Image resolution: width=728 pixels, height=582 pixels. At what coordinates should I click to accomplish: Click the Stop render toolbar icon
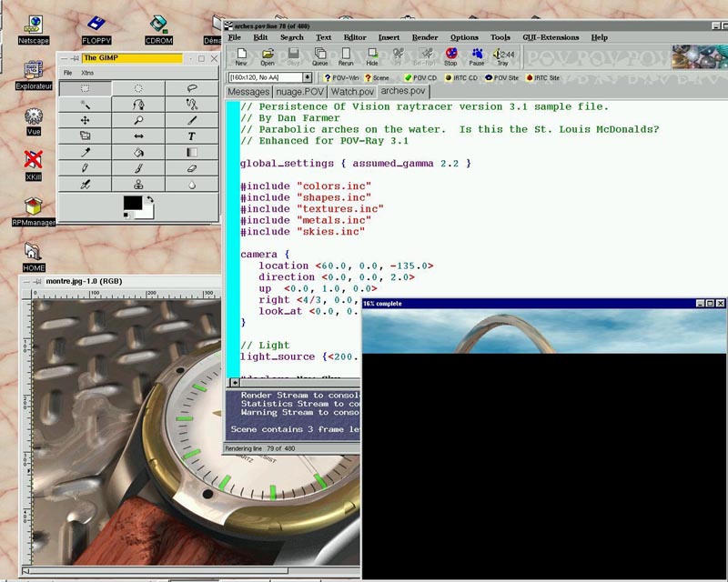[450, 57]
